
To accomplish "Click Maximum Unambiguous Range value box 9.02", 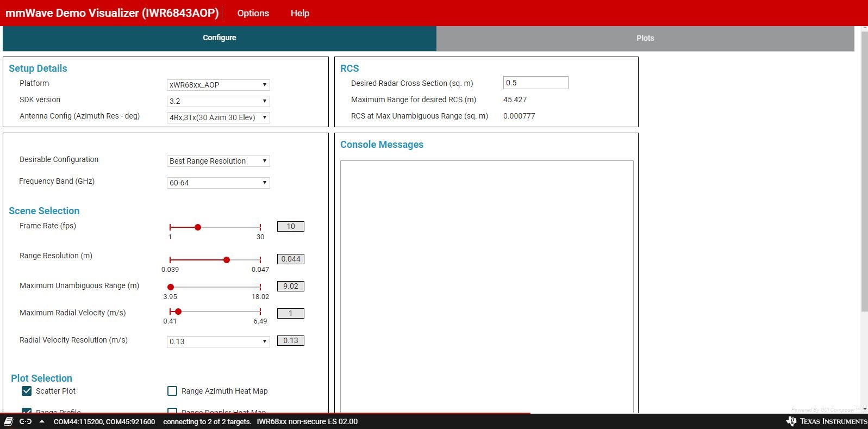I will tap(291, 286).
